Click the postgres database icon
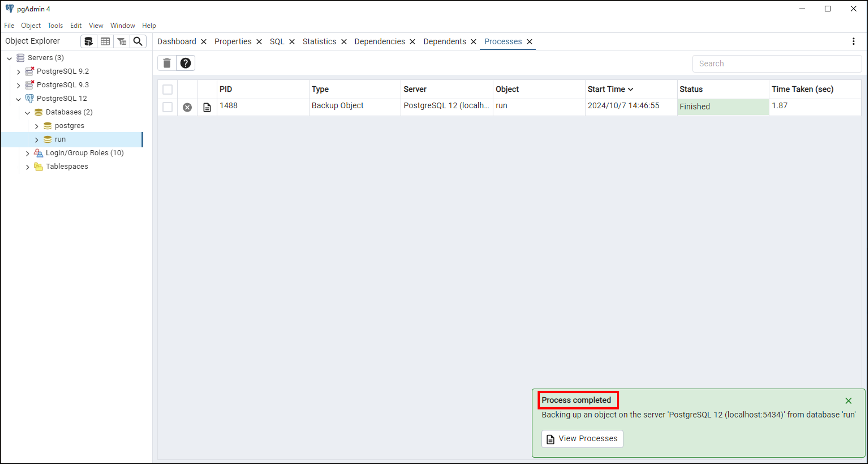 click(48, 126)
